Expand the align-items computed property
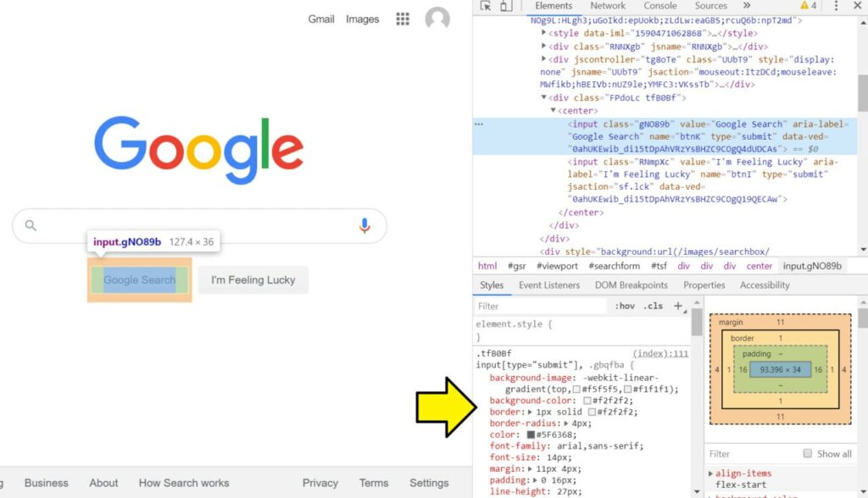This screenshot has width=868, height=498. 710,473
